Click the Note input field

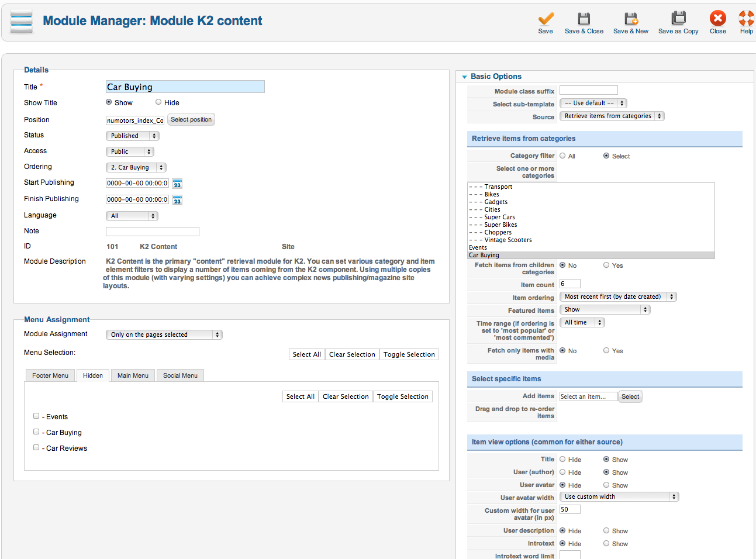tap(153, 232)
